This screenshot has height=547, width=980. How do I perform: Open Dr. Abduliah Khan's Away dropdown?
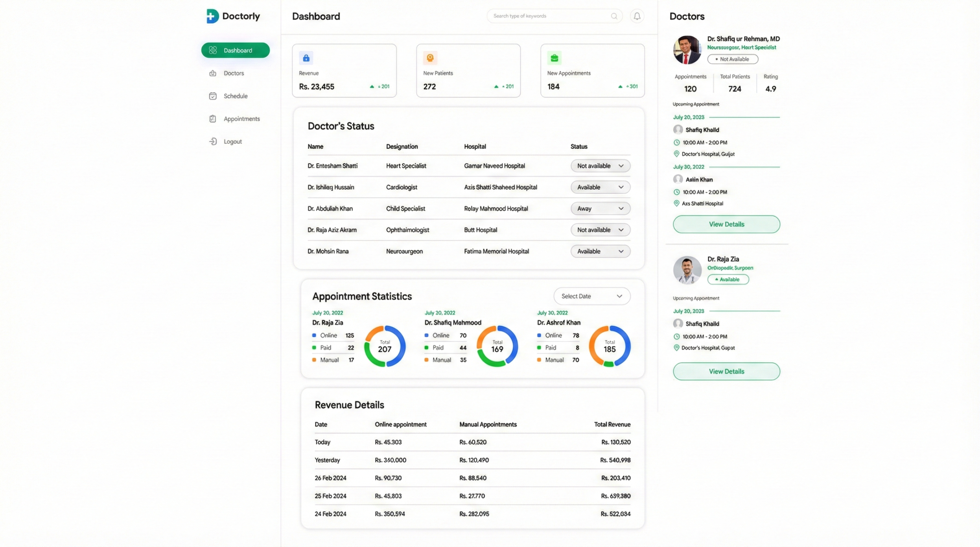click(x=600, y=209)
